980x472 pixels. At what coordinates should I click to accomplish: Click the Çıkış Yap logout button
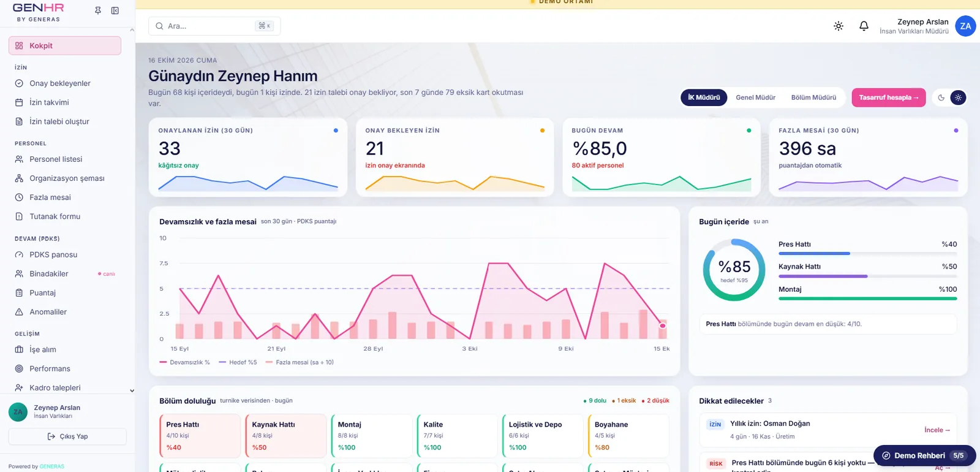point(67,436)
